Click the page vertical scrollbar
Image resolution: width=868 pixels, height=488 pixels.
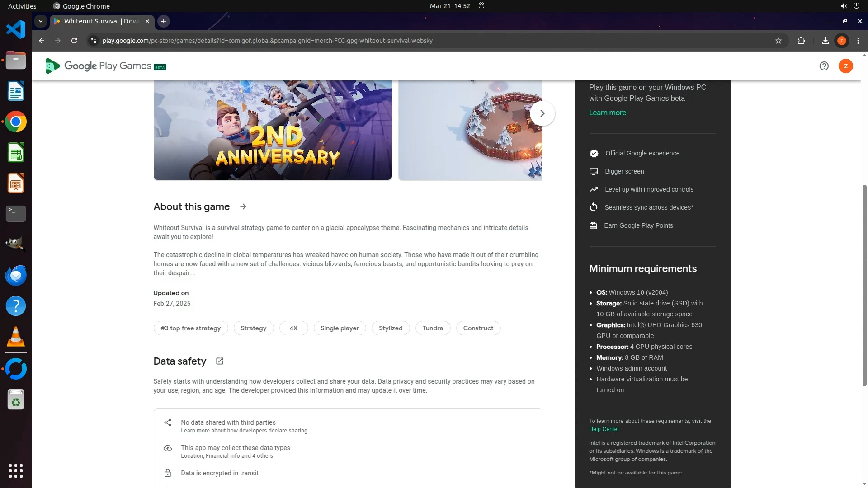pos(864,285)
